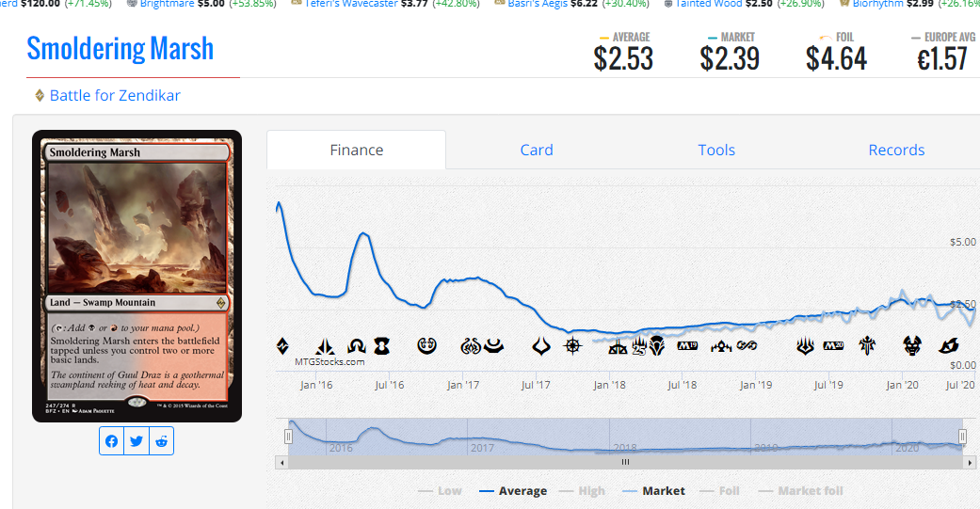
Task: Share the card on Reddit
Action: pos(161,441)
